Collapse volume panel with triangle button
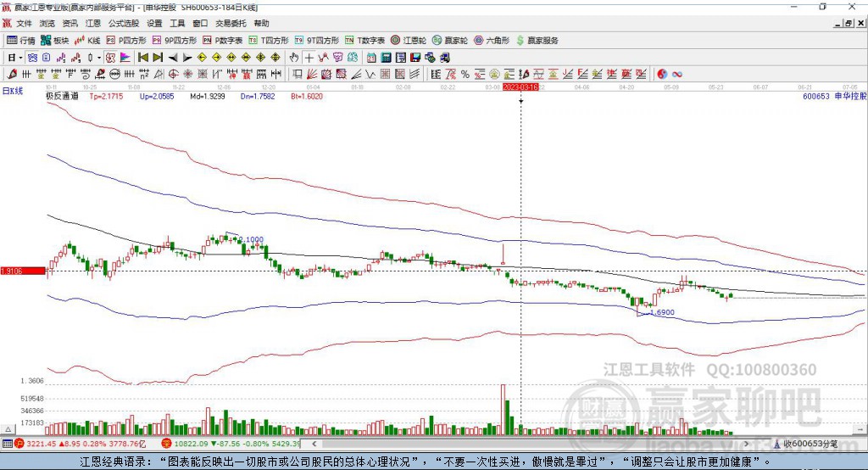 coord(8,429)
